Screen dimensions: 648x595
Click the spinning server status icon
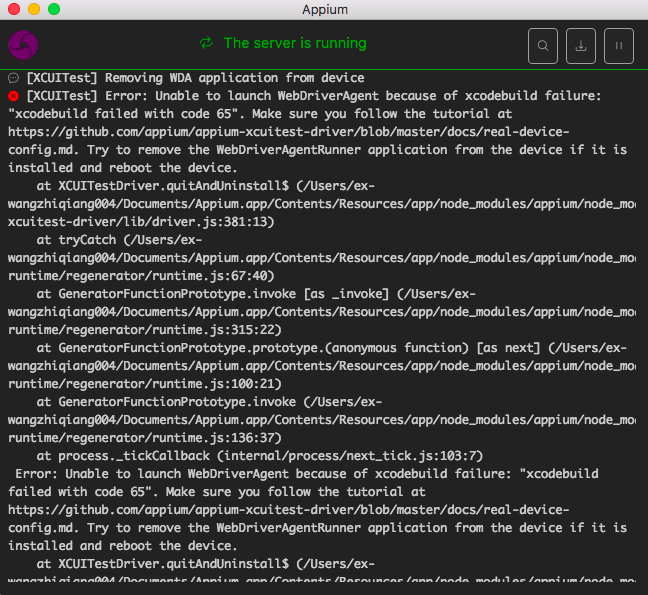tap(206, 43)
